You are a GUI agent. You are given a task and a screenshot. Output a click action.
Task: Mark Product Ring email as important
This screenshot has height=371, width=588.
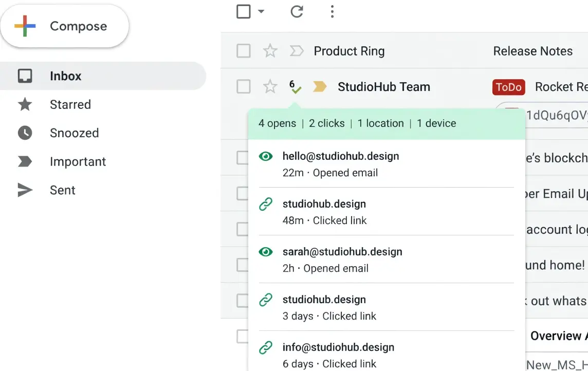(296, 50)
